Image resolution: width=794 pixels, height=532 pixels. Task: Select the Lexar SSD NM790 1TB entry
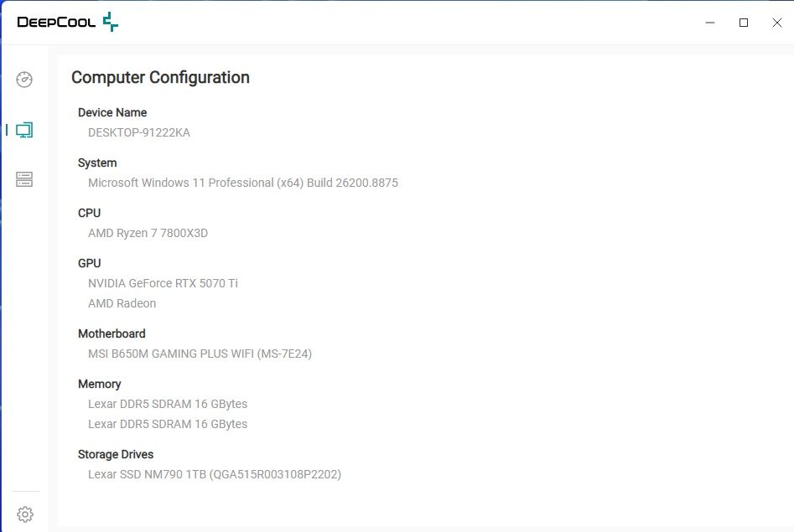point(215,474)
